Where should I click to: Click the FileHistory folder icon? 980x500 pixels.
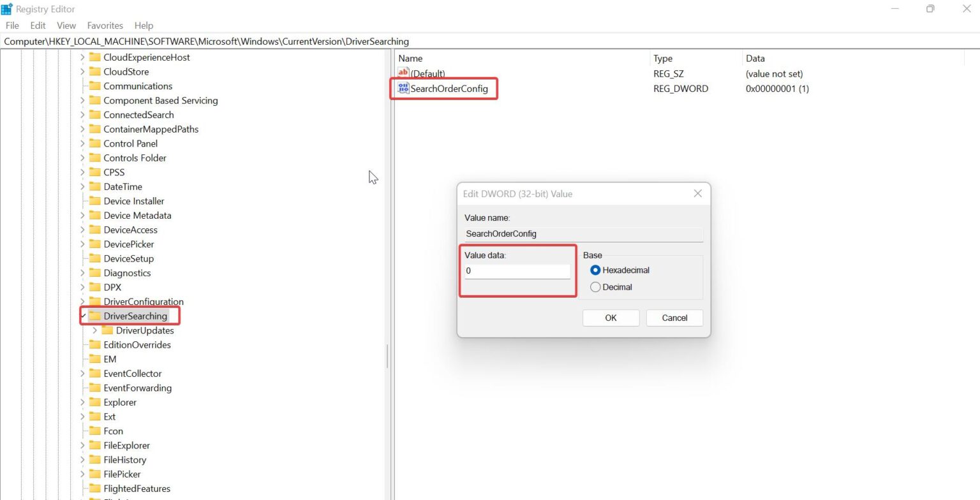point(94,459)
